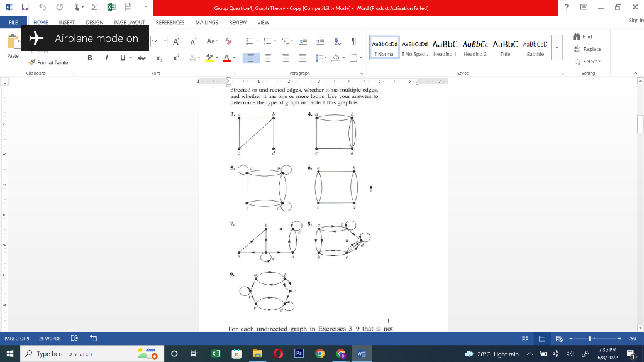Switch to the REFERENCES tab
Image resolution: width=644 pixels, height=362 pixels.
[x=170, y=22]
